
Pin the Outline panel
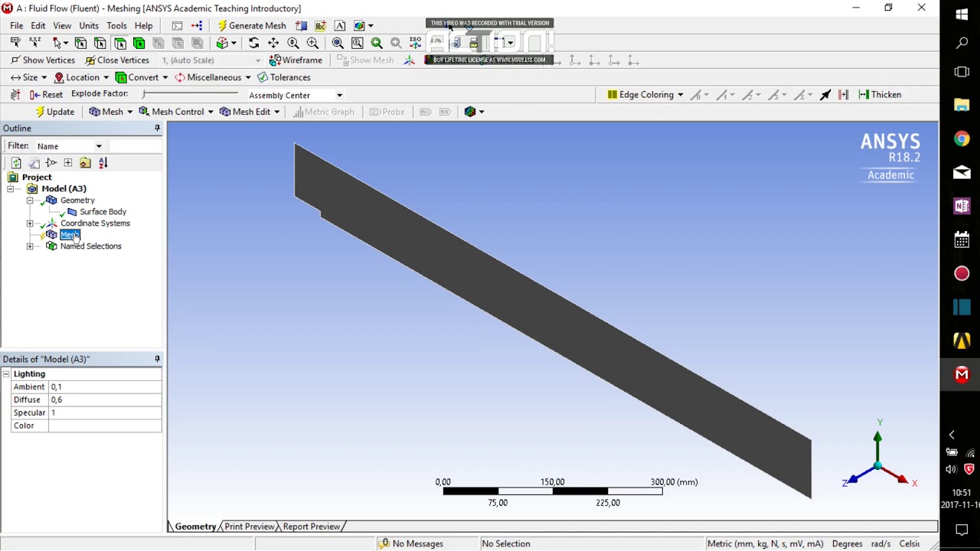point(157,129)
